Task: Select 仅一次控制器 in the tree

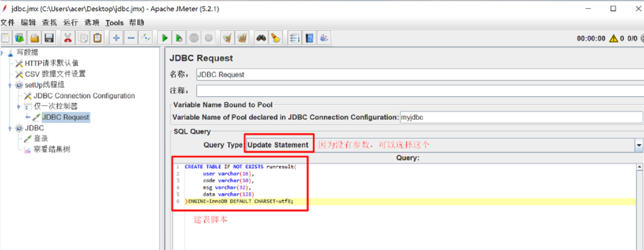Action: click(x=56, y=107)
